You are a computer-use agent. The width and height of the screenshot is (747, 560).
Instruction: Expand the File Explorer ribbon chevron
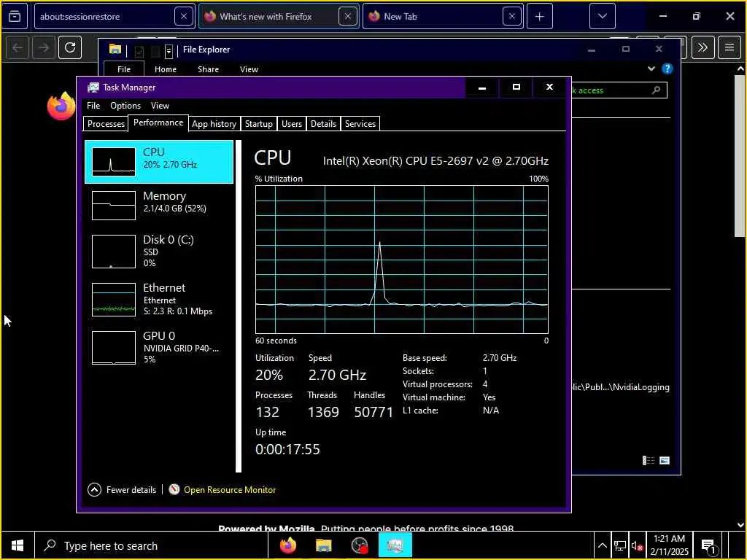pyautogui.click(x=651, y=69)
